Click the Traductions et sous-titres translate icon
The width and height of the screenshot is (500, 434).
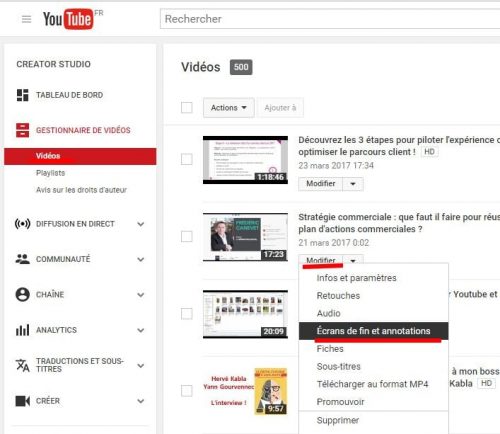coord(22,366)
